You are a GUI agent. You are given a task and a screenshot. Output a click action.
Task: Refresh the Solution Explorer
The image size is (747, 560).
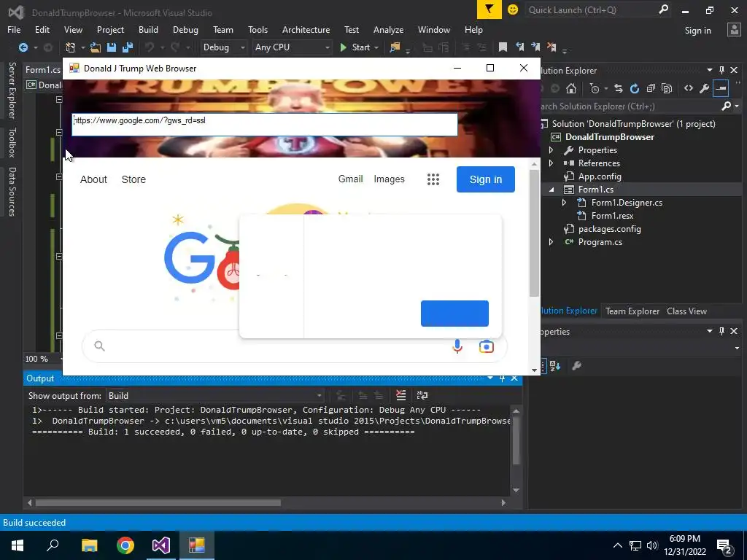click(x=635, y=88)
